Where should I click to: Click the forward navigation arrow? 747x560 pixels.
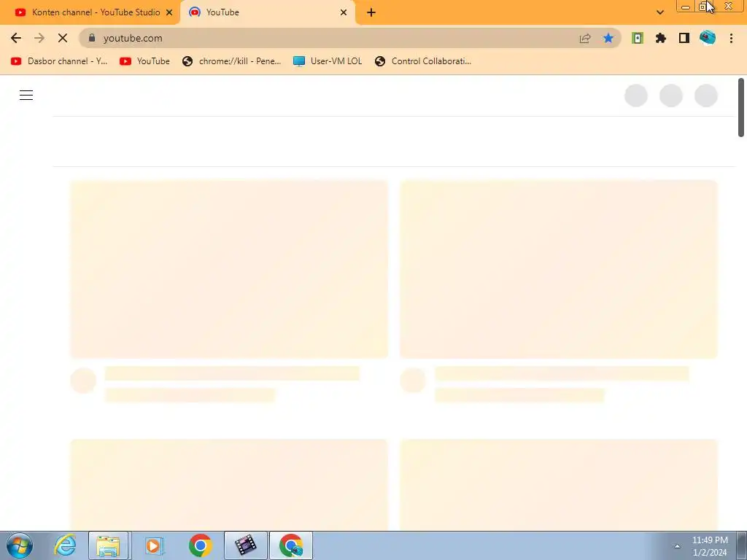tap(39, 38)
